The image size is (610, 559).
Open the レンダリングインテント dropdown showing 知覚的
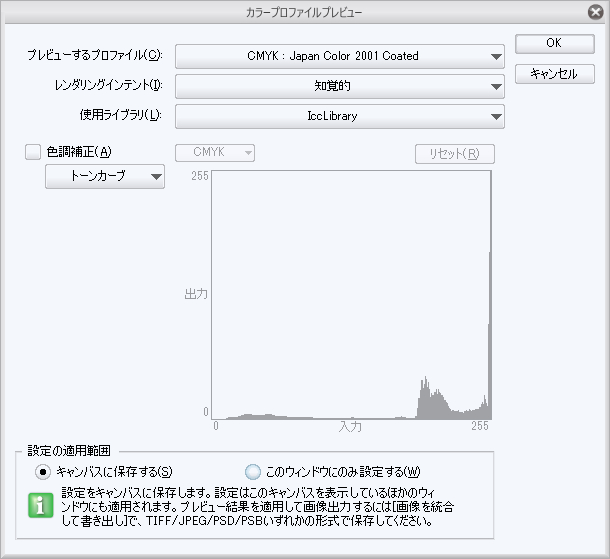click(x=340, y=86)
